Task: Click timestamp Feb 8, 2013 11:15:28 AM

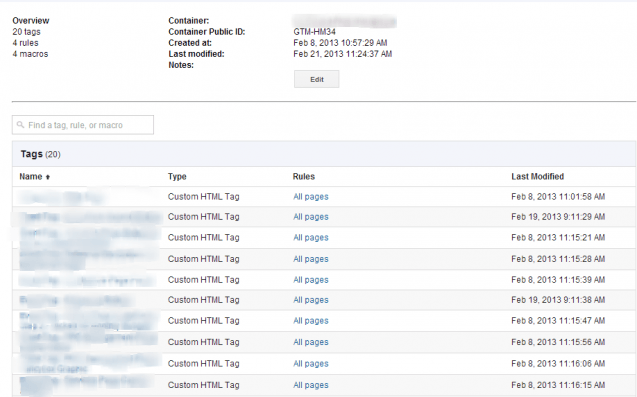Action: (558, 259)
